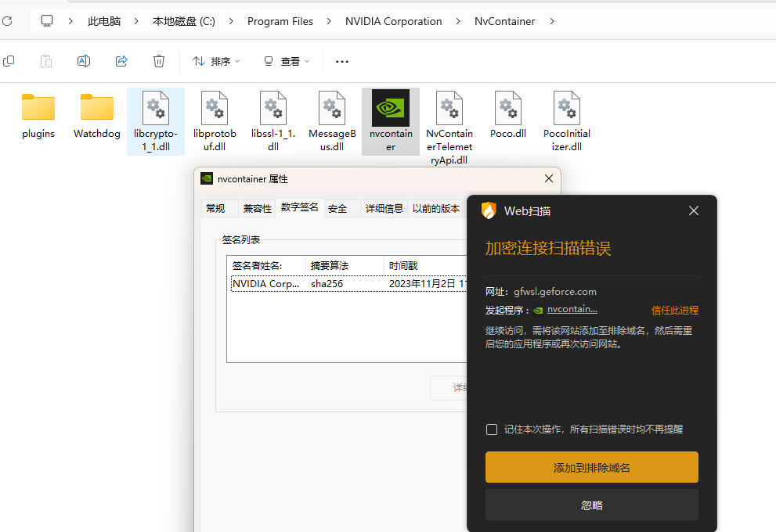This screenshot has width=776, height=532.
Task: Switch to 以前的版本 tab
Action: click(436, 209)
